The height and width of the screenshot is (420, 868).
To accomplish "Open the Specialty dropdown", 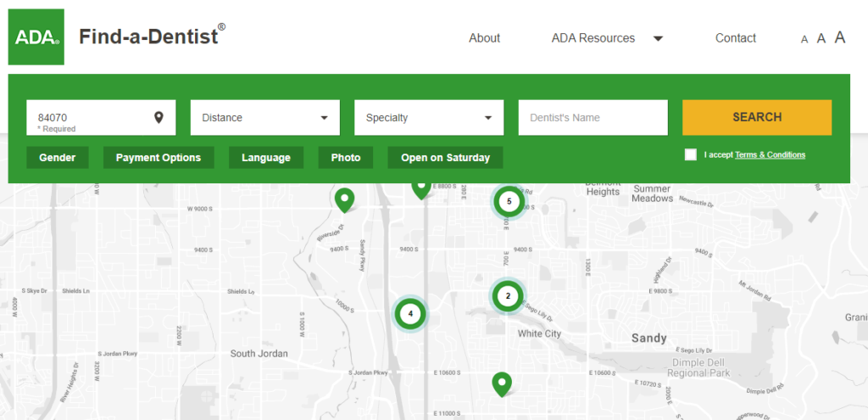I will [429, 117].
